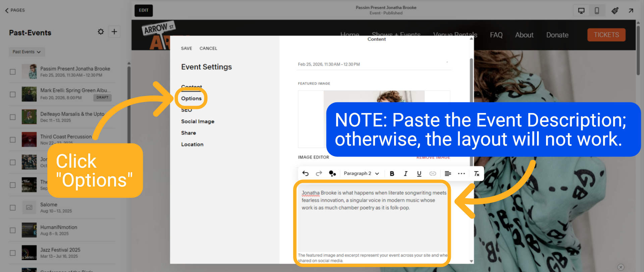Image resolution: width=644 pixels, height=272 pixels.
Task: Open About page link
Action: pos(524,35)
